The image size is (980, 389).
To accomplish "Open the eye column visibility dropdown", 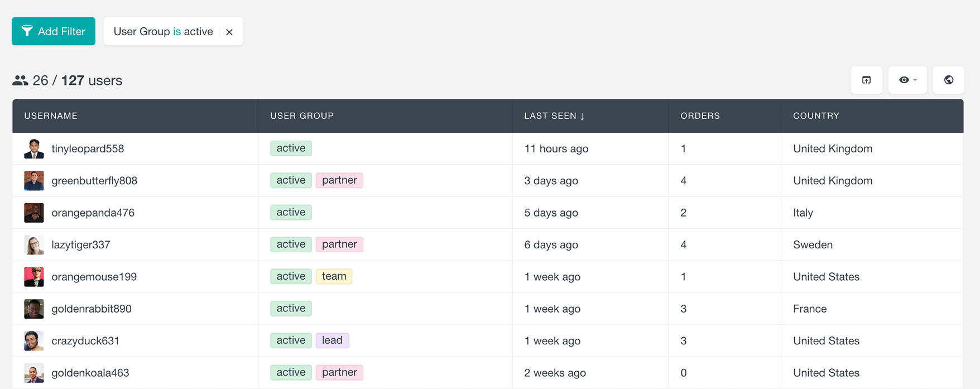I will pyautogui.click(x=907, y=80).
